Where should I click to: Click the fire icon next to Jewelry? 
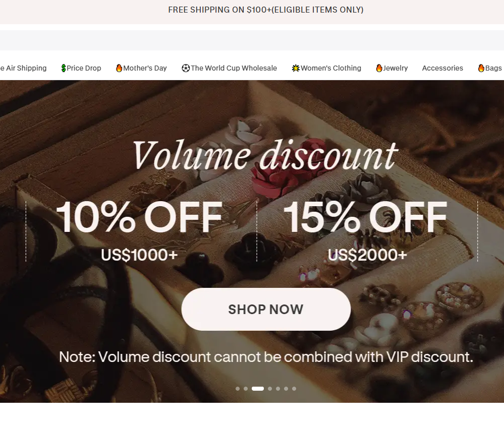pyautogui.click(x=379, y=68)
